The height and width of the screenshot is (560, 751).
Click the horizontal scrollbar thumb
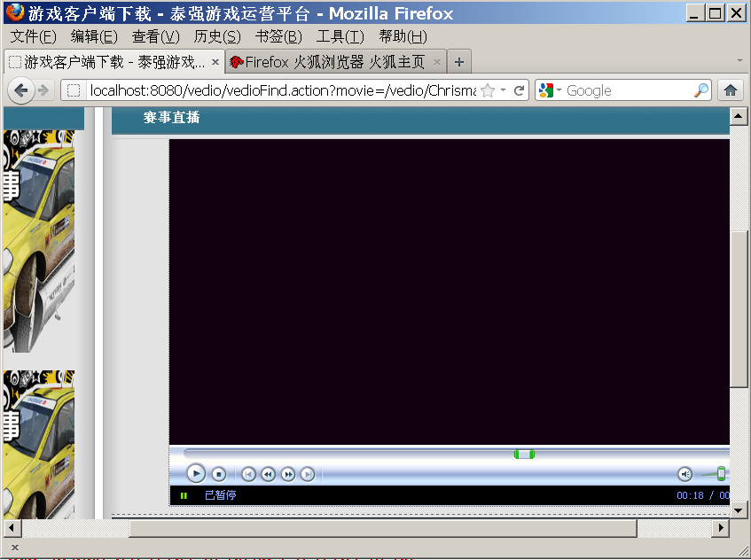[x=383, y=528]
